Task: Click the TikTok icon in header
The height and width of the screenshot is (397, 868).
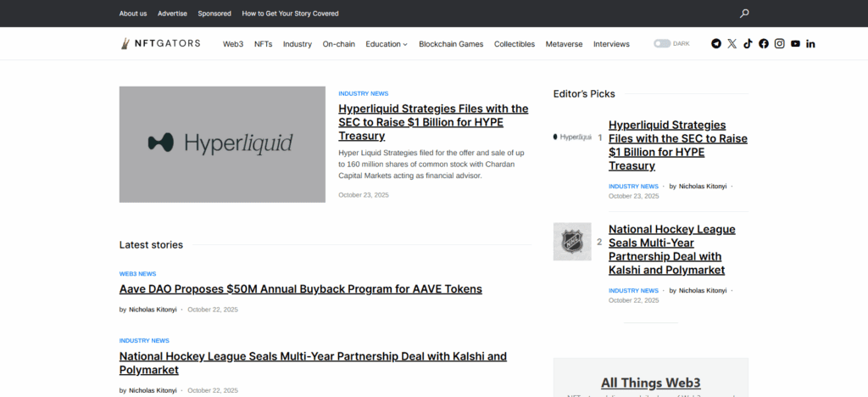Action: tap(748, 44)
